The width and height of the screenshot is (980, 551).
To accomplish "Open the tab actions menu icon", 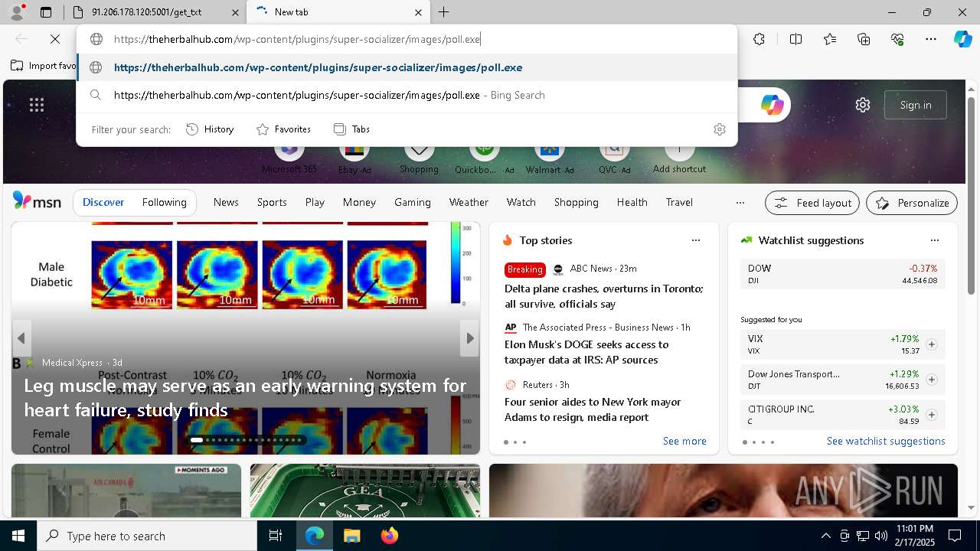I will [x=46, y=12].
